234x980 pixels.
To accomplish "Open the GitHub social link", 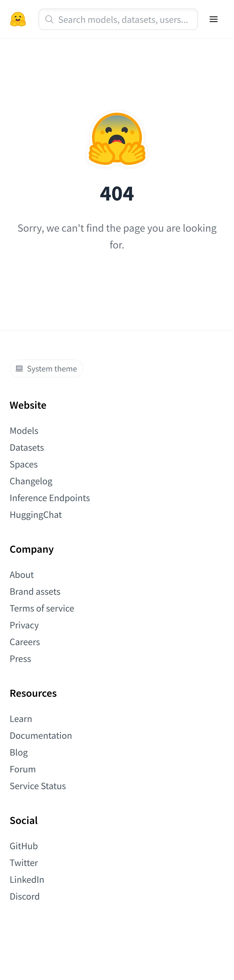I will (x=24, y=846).
